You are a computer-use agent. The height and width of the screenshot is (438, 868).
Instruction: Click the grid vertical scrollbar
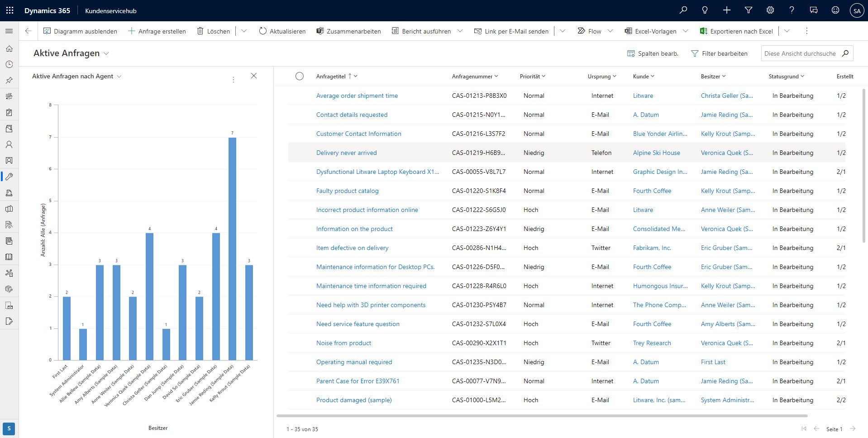(865, 165)
